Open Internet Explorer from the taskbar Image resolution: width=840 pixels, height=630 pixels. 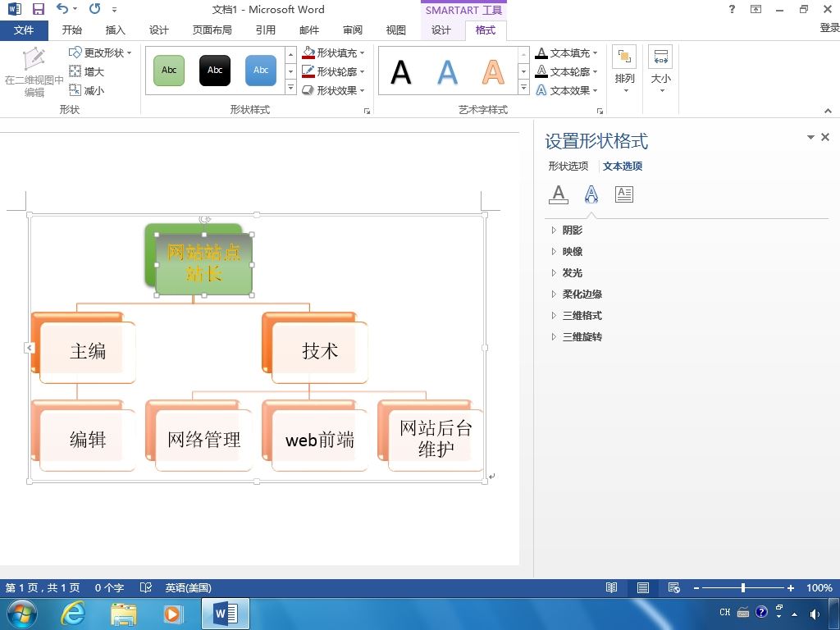[72, 614]
